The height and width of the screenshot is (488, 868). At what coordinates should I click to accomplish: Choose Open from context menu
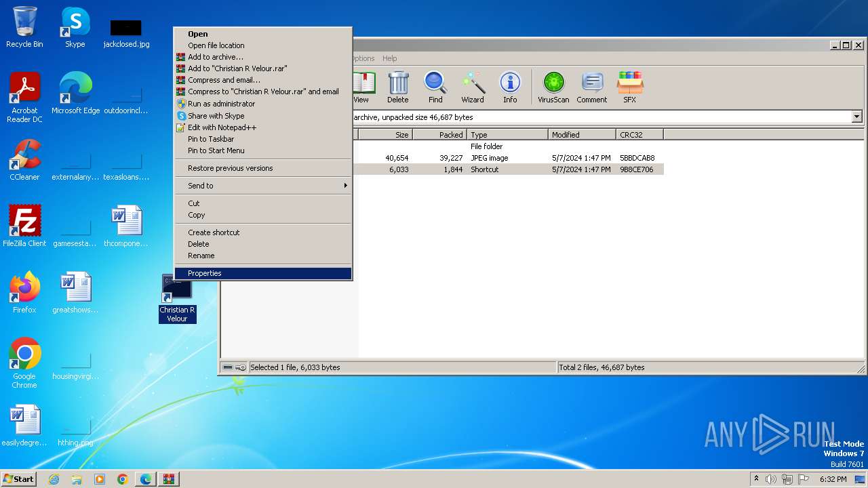pyautogui.click(x=263, y=34)
